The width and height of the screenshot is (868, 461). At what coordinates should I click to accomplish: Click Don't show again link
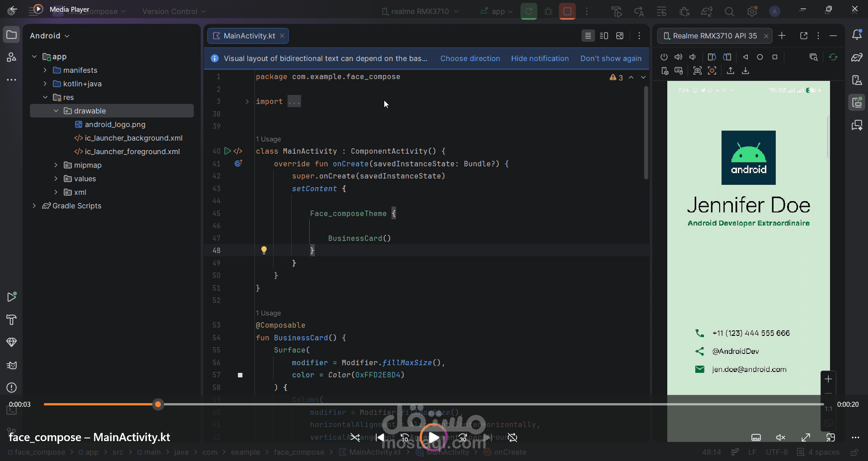click(x=611, y=58)
